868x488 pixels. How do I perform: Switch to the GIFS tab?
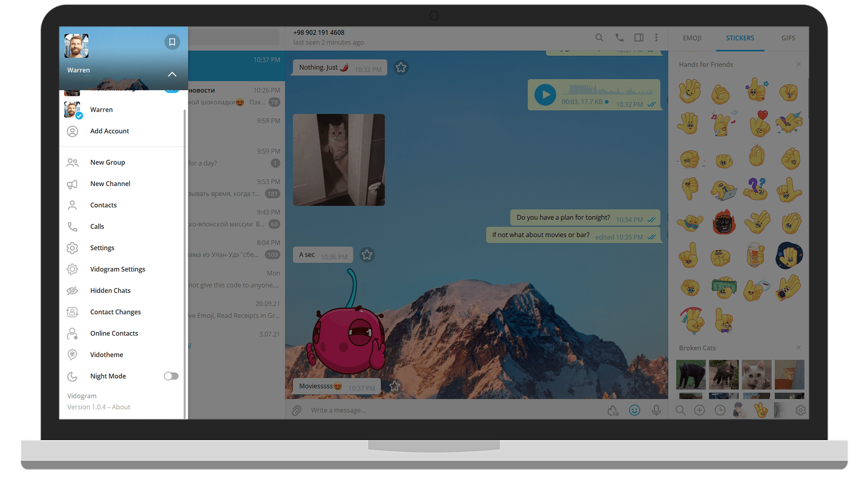[x=788, y=38]
